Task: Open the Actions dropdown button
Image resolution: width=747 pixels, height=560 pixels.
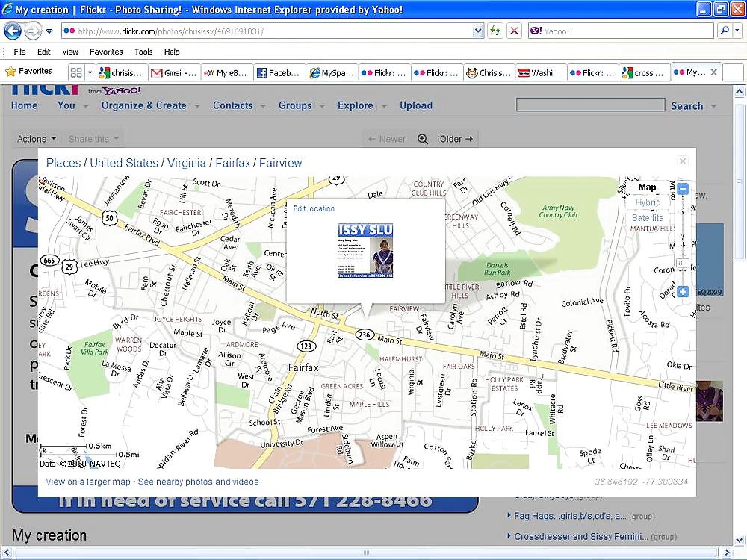Action: (x=37, y=139)
